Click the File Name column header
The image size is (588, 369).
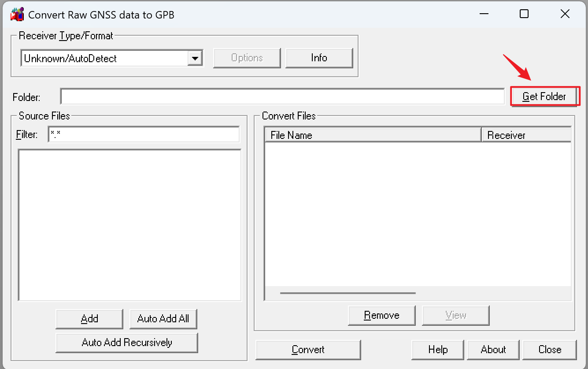click(373, 135)
